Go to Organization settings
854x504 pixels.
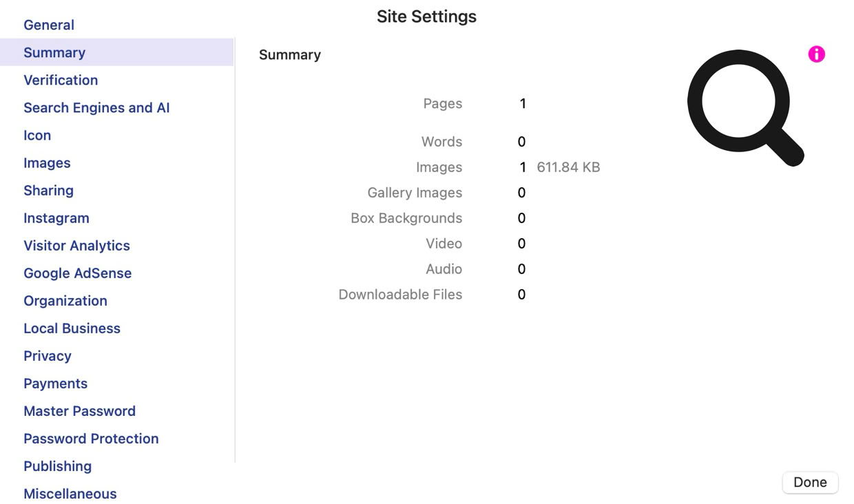(65, 300)
